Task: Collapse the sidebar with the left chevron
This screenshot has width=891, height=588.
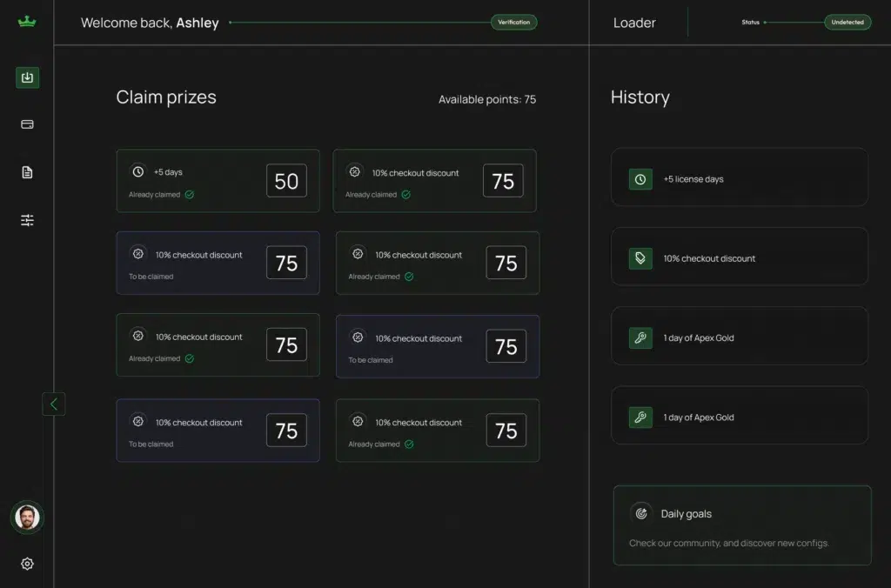Action: (54, 404)
